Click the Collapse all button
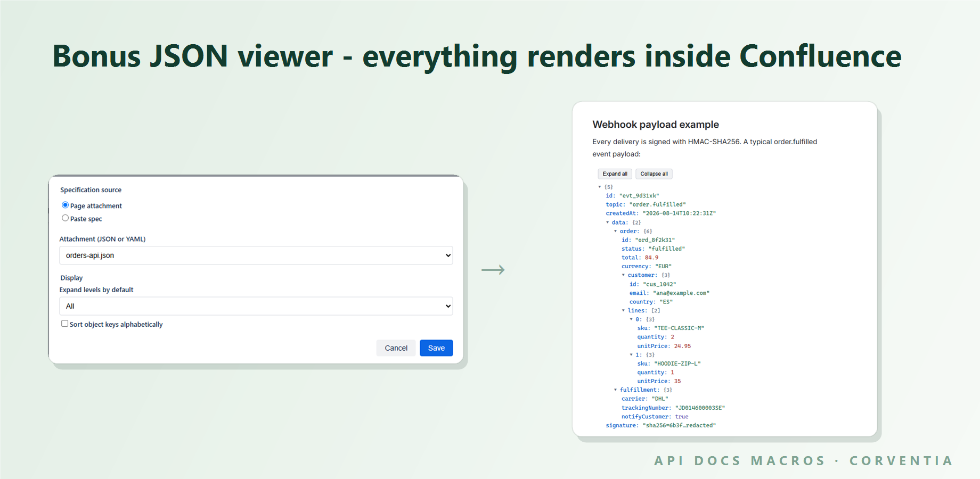980x479 pixels. click(x=654, y=174)
